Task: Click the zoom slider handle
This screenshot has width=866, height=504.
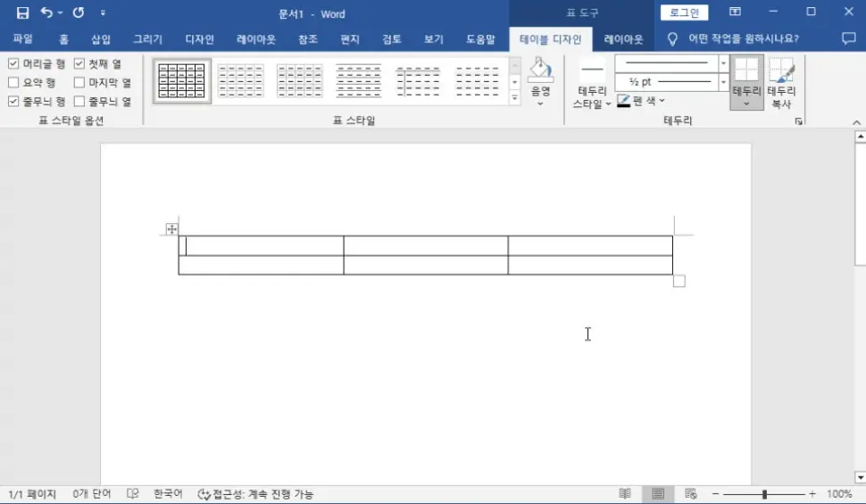Action: pos(764,494)
